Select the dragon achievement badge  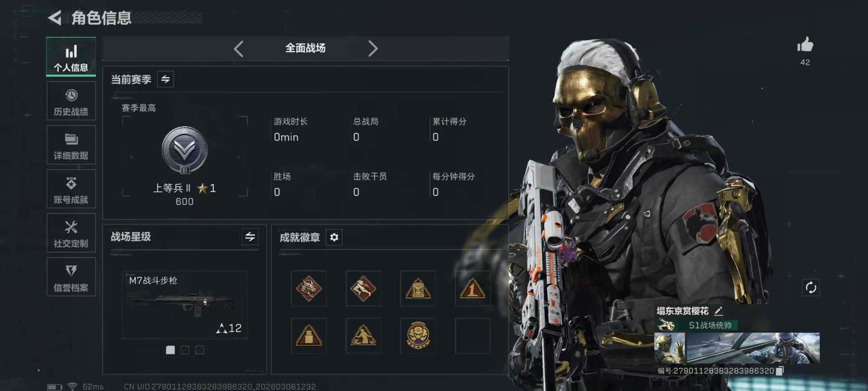tap(309, 289)
